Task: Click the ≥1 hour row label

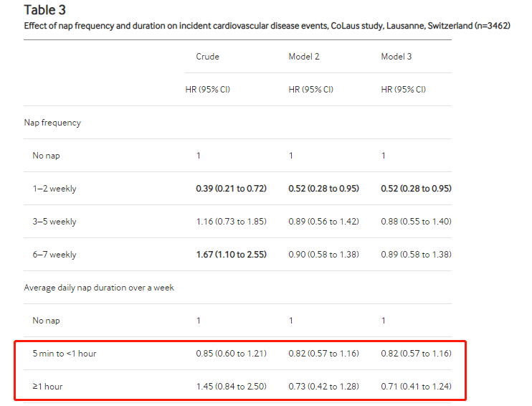Action: pos(47,387)
